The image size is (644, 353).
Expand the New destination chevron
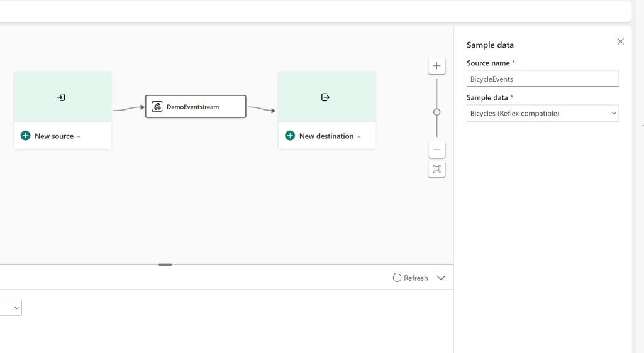coord(359,136)
